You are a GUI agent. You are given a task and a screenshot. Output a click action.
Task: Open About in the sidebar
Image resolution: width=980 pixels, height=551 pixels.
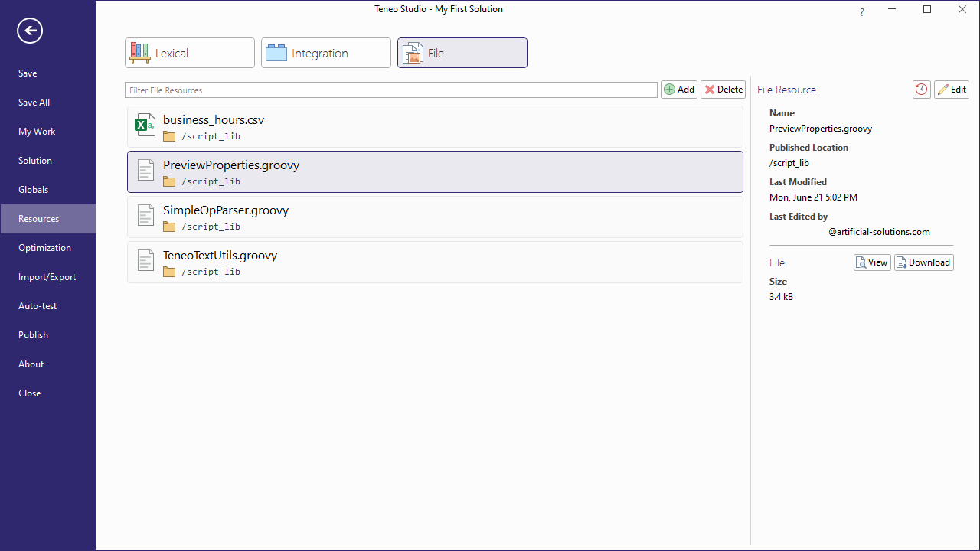(x=47, y=364)
